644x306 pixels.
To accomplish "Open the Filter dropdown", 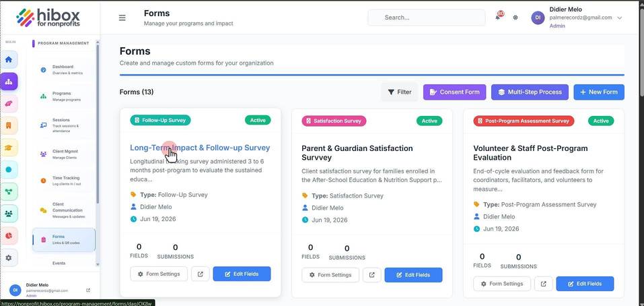I will click(x=400, y=92).
